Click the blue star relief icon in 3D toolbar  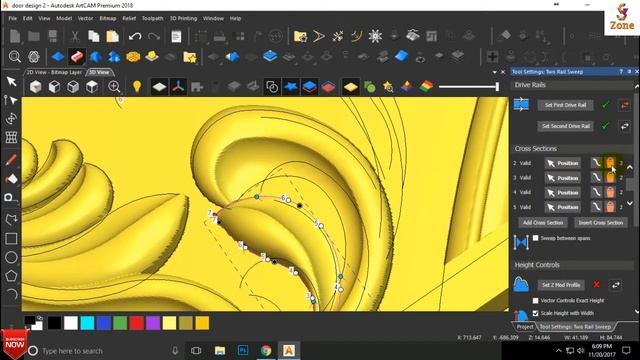(291, 87)
